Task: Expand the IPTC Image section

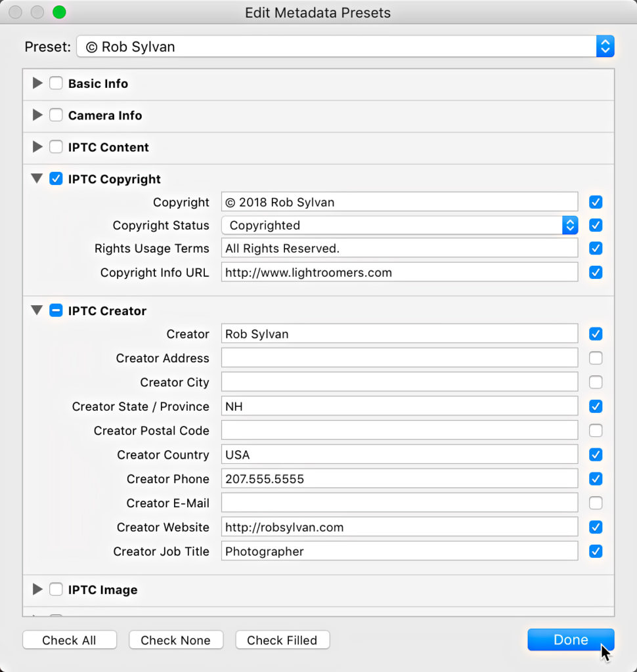Action: pyautogui.click(x=37, y=589)
